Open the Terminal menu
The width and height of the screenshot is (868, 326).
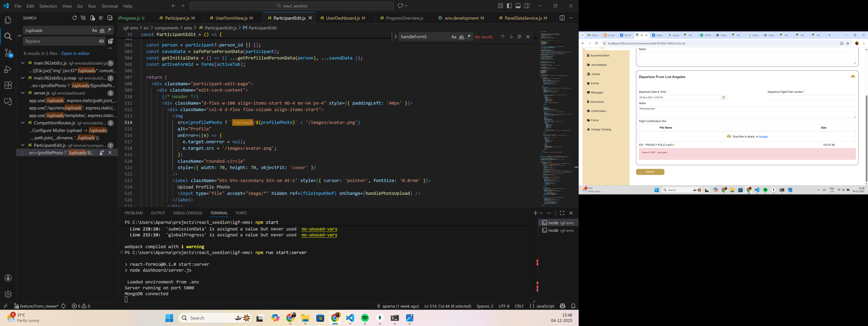[109, 6]
